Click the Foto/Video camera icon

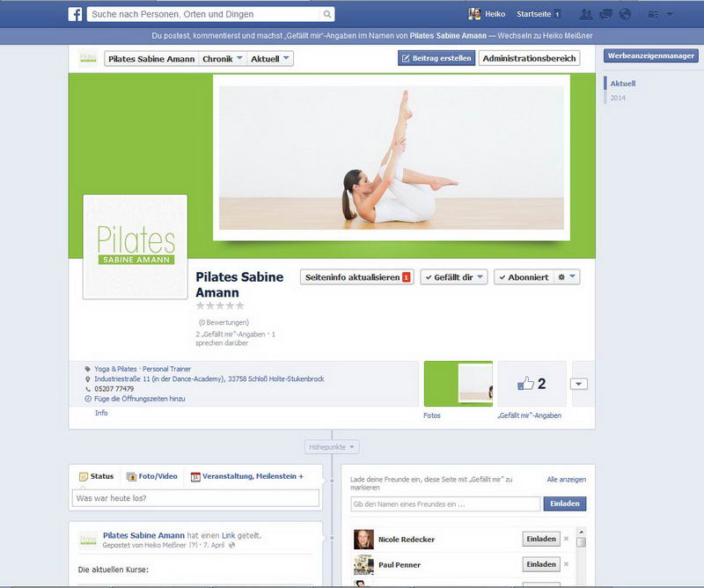[x=131, y=476]
